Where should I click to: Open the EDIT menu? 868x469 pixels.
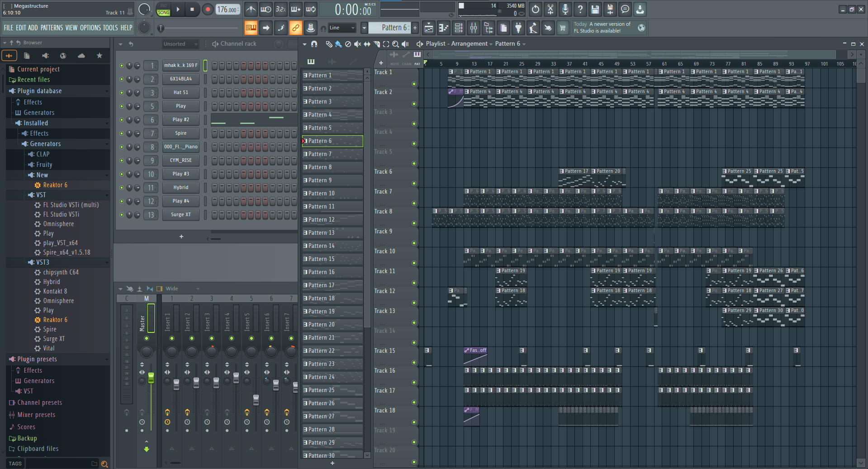pyautogui.click(x=21, y=28)
